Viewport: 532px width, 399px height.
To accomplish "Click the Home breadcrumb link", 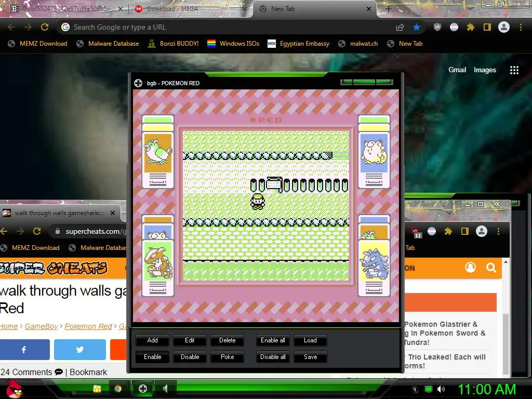I will tap(8, 326).
